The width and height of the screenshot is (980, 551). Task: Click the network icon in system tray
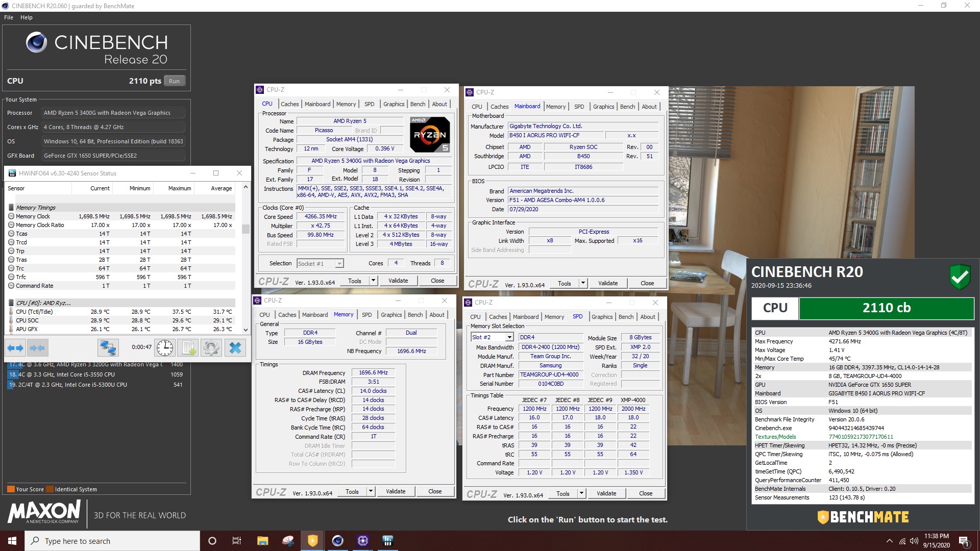pos(902,541)
